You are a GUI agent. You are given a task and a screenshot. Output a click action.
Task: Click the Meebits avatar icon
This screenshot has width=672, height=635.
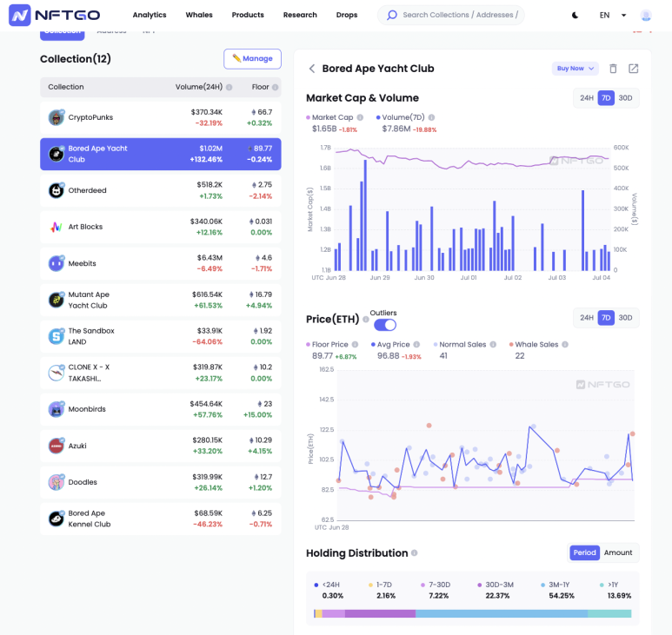click(57, 263)
